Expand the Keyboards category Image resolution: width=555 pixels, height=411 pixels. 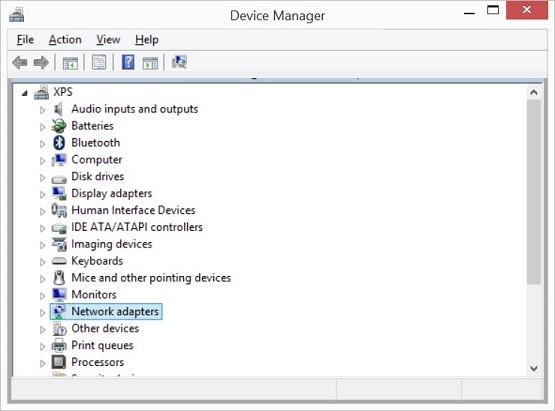click(42, 262)
